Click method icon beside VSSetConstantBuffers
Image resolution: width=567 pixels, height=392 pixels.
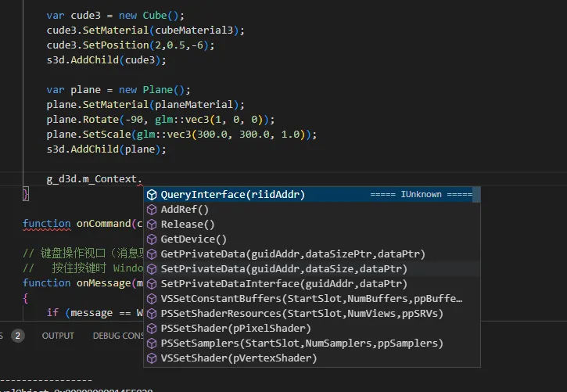152,298
